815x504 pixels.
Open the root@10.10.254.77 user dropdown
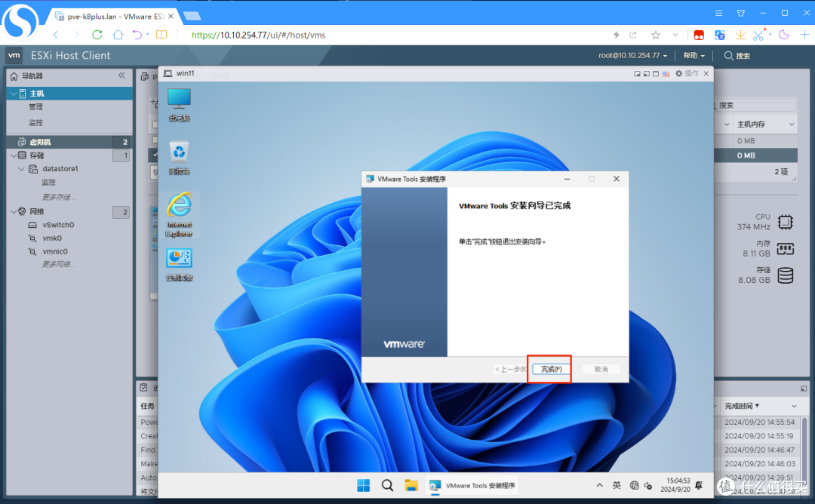632,56
